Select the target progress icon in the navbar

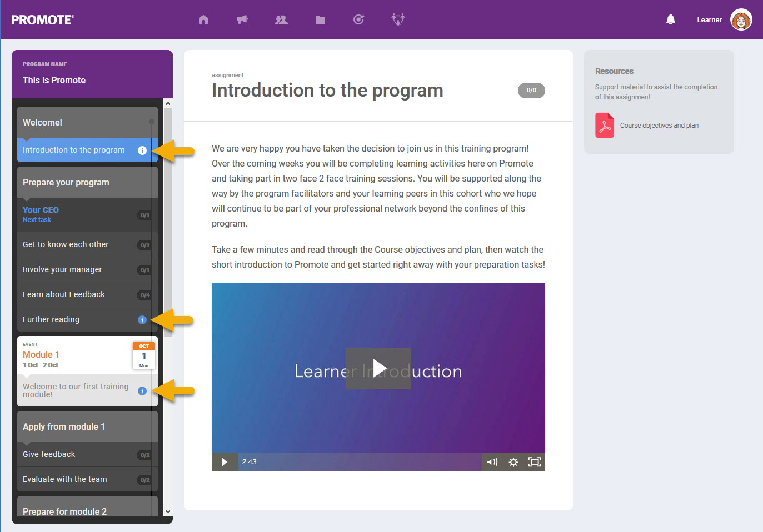coord(358,19)
